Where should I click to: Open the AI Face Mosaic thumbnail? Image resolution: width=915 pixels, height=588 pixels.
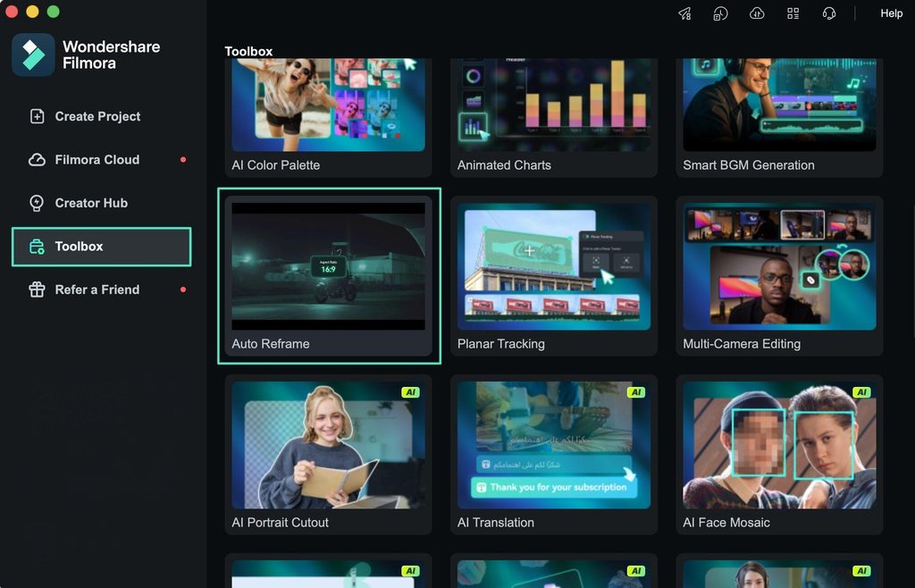point(779,445)
